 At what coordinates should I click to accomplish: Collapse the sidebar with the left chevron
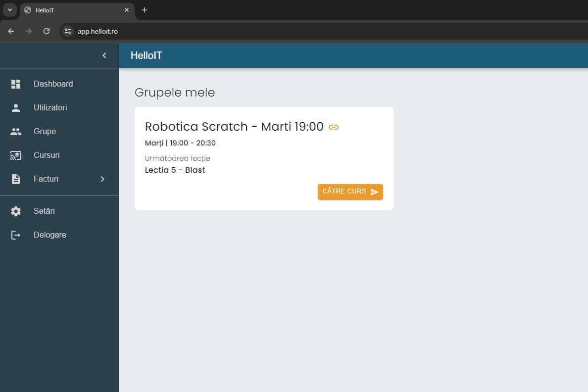(104, 55)
